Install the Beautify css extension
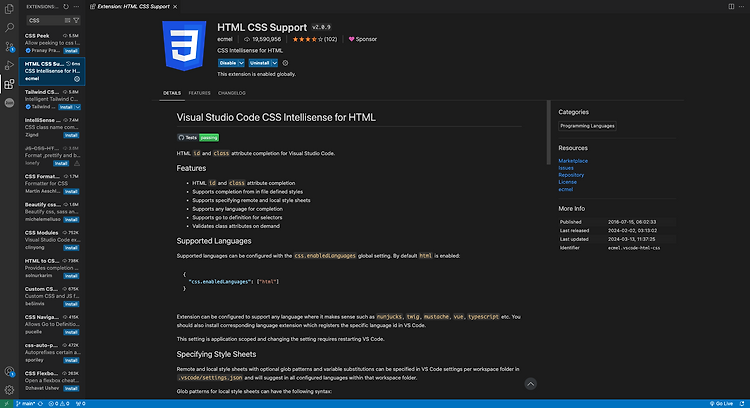The height and width of the screenshot is (408, 750). pos(71,220)
